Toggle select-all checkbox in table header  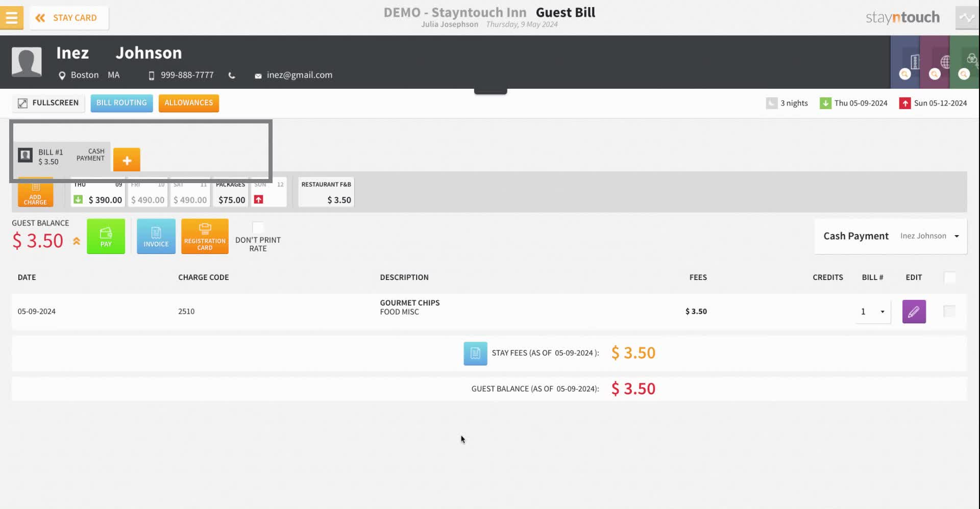coord(950,277)
